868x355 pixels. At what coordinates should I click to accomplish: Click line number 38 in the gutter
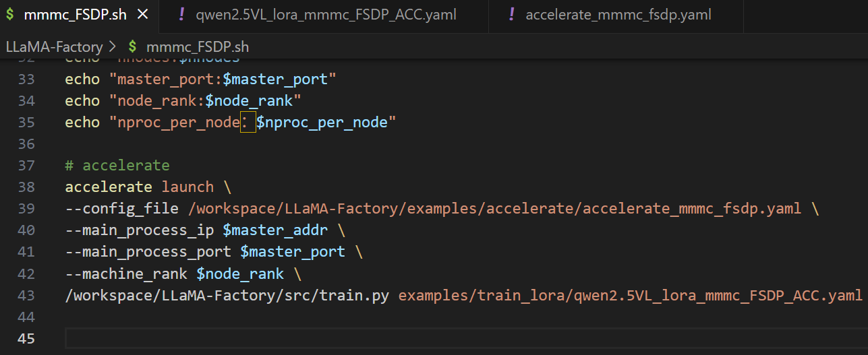tap(26, 187)
